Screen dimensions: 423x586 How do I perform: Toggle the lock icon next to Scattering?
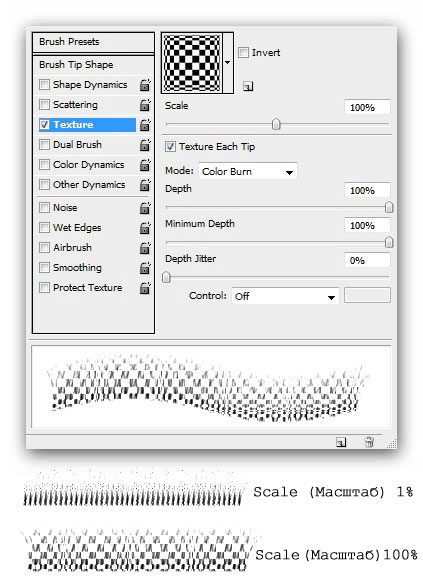click(145, 105)
